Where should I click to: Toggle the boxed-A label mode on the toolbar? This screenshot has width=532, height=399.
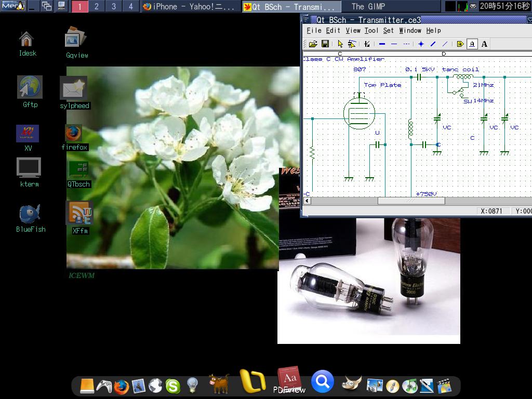[x=471, y=44]
